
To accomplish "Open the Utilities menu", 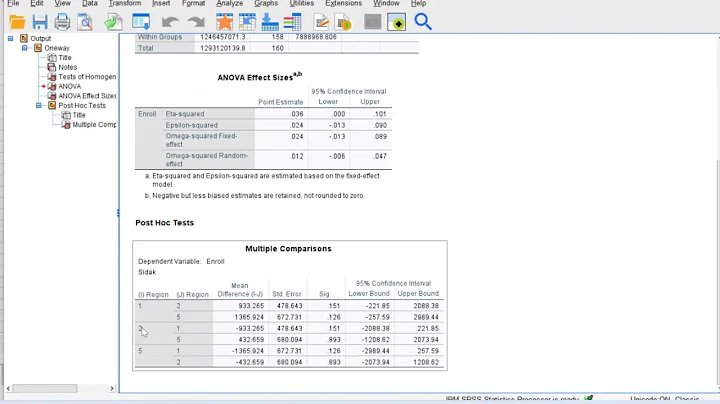I will (x=302, y=3).
